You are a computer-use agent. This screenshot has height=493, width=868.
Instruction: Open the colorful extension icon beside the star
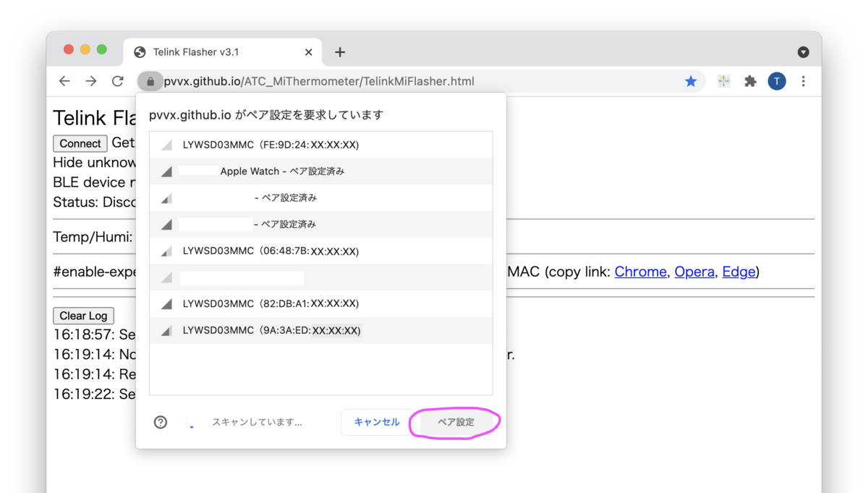pyautogui.click(x=723, y=81)
